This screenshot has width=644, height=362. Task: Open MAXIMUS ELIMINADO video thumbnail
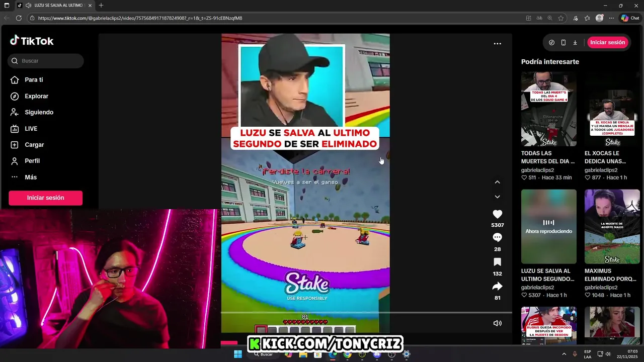coord(612,226)
